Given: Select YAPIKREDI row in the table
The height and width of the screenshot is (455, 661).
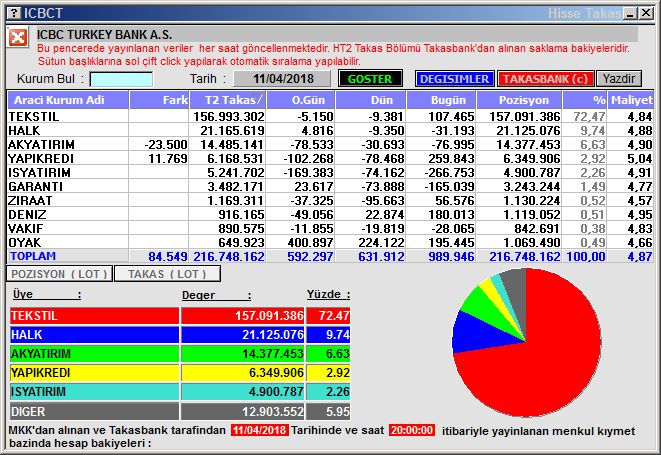Looking at the screenshot, I should click(x=330, y=158).
